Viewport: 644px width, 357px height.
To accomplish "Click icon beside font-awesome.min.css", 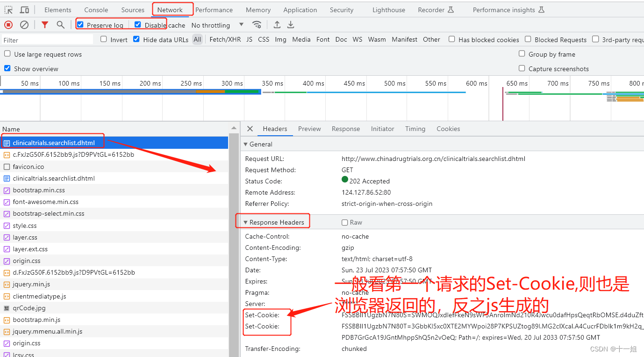I will [x=7, y=202].
